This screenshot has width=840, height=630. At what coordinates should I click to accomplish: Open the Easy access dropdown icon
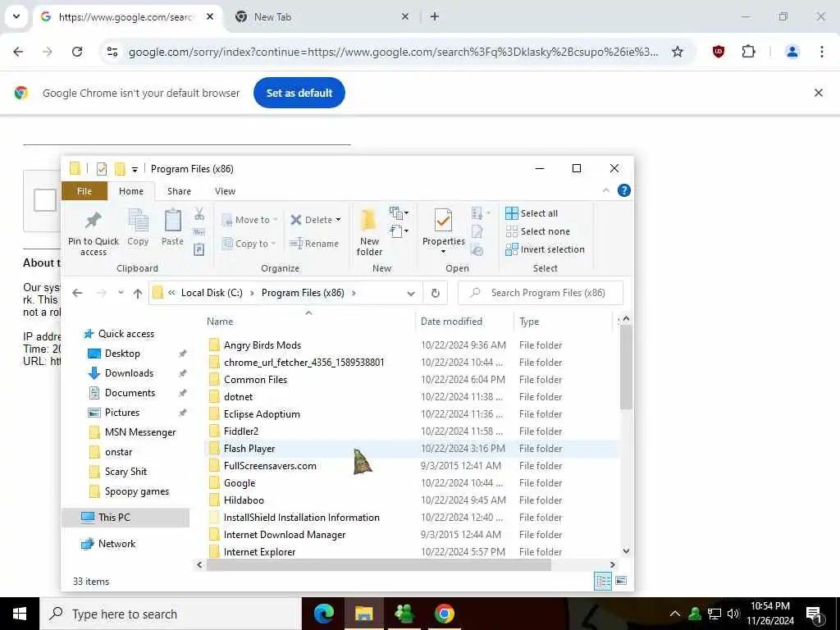(x=399, y=231)
